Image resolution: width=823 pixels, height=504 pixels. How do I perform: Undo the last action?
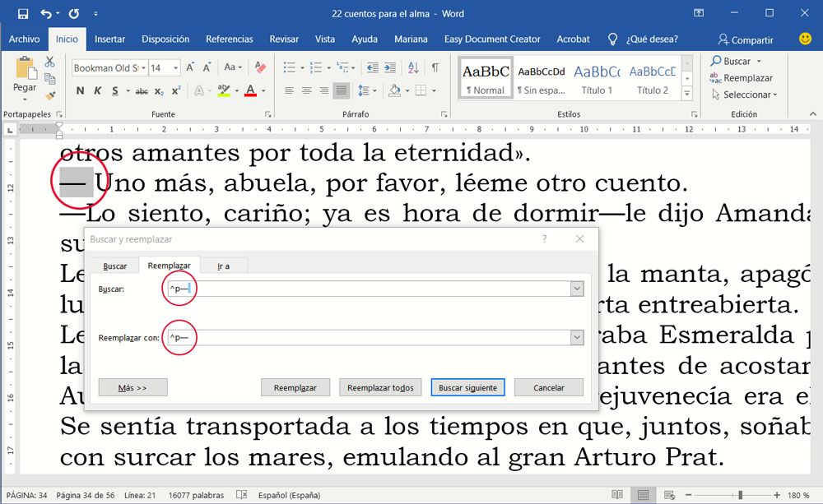pyautogui.click(x=46, y=14)
